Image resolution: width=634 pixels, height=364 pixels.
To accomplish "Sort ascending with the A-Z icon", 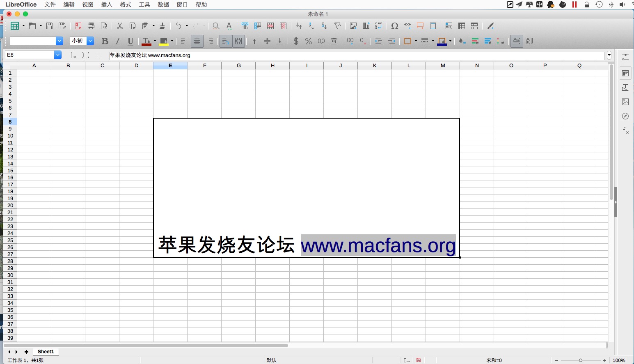I will click(x=312, y=26).
